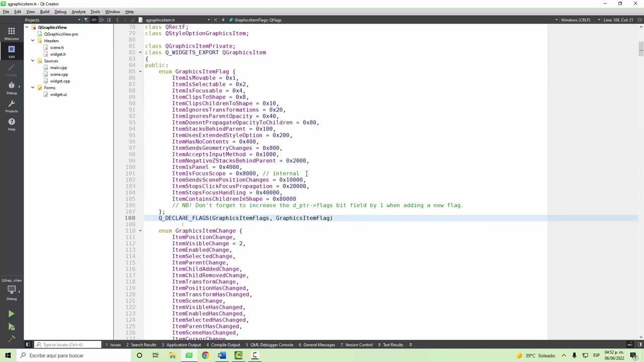Open output panes selector arrows
The image size is (644, 362).
(x=411, y=345)
